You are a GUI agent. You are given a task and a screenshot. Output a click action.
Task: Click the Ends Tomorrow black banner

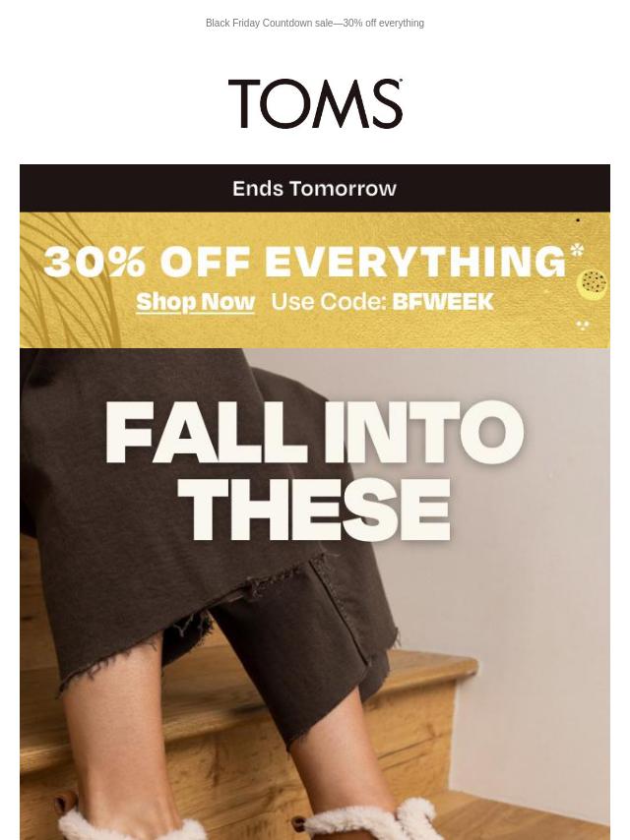pyautogui.click(x=315, y=189)
